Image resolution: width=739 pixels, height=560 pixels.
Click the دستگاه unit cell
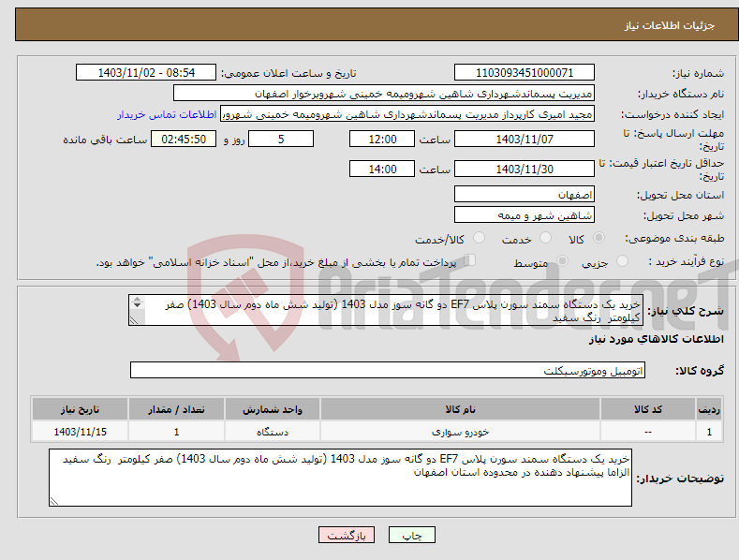273,432
